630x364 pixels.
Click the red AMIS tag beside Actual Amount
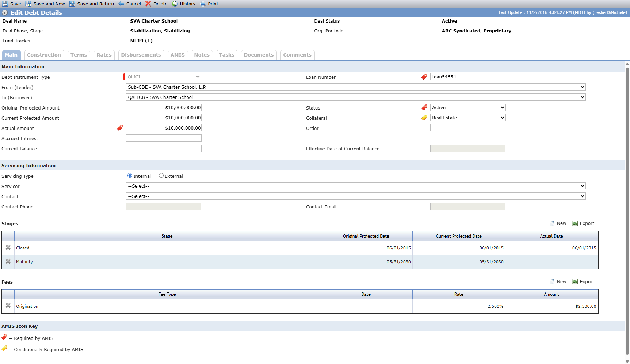[x=120, y=128]
